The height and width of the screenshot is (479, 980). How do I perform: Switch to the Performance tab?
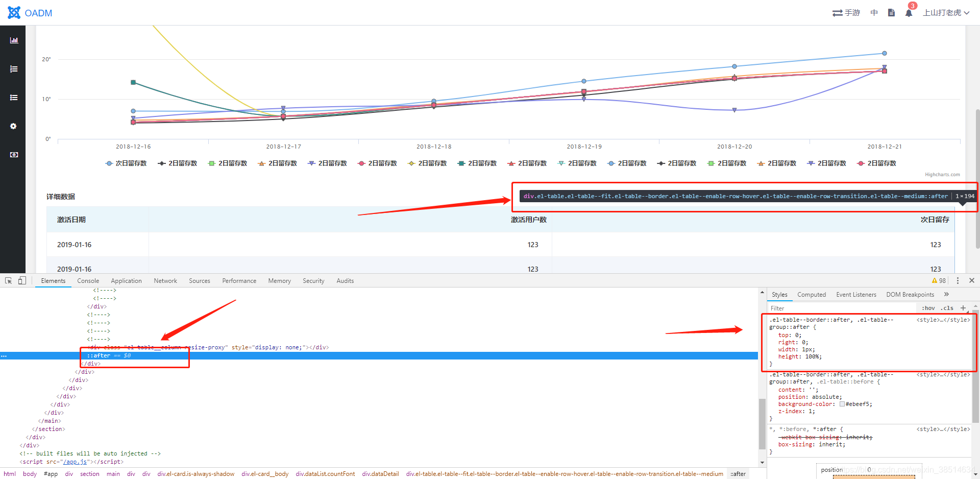[239, 281]
